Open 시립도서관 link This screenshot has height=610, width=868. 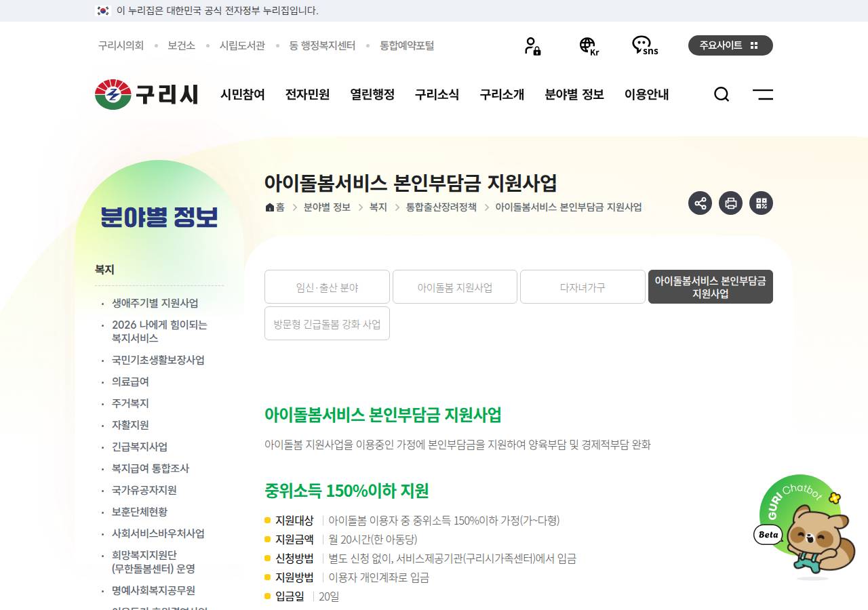point(242,45)
